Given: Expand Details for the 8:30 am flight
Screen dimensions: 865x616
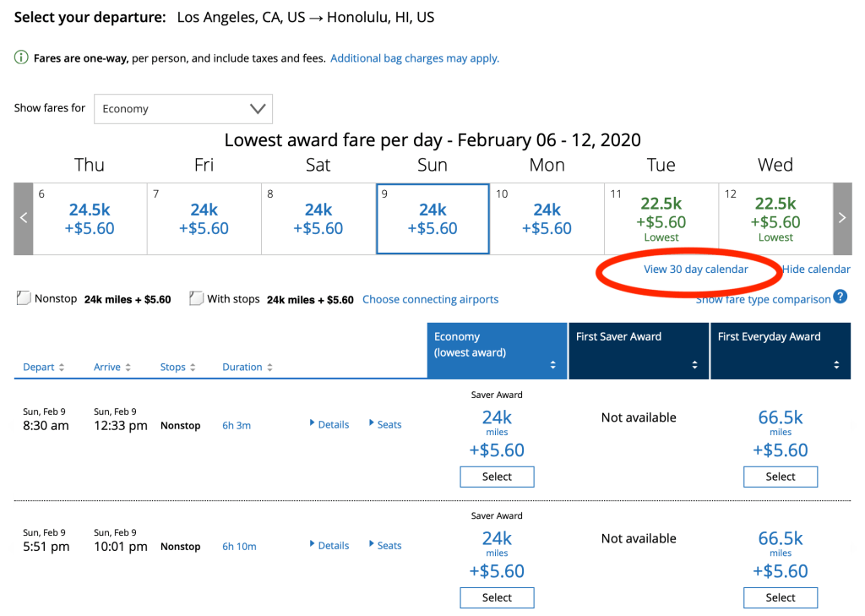Looking at the screenshot, I should click(329, 424).
